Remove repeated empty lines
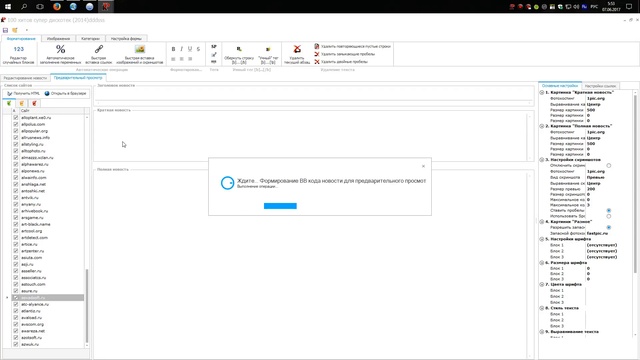640x360 pixels. pyautogui.click(x=352, y=47)
